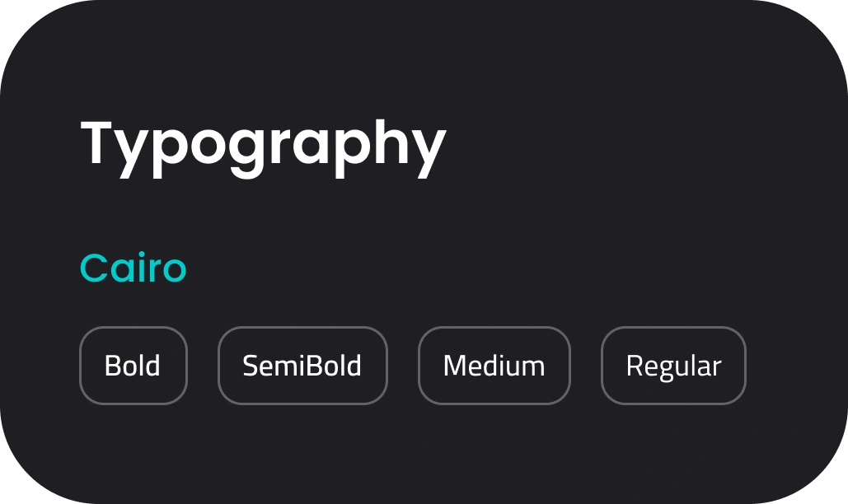
Task: Switch to the Regular style tab
Action: (x=673, y=366)
